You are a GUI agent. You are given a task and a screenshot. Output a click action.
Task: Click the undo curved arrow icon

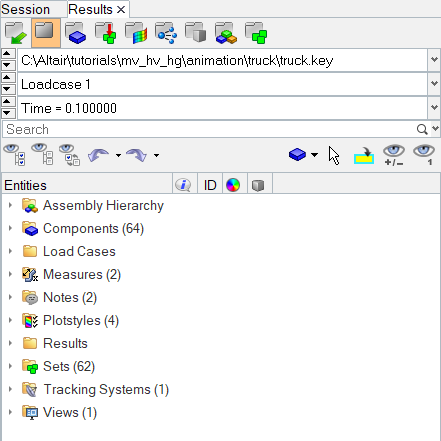tap(98, 155)
